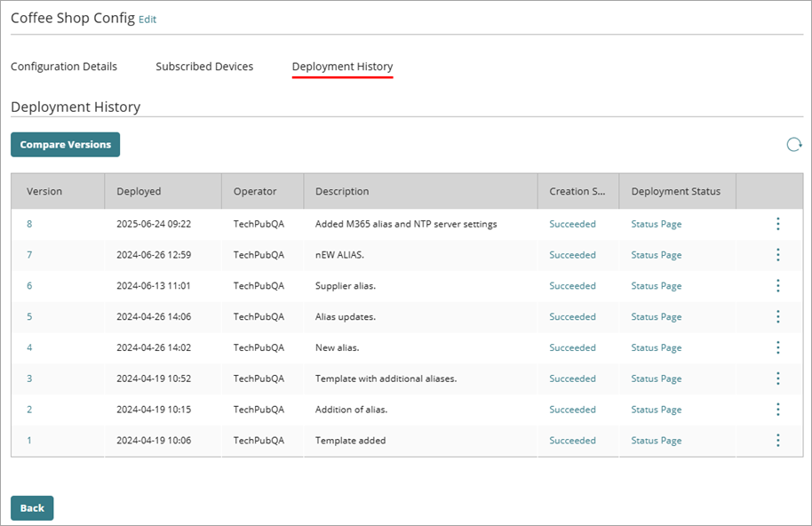Open version 1 link
Image resolution: width=812 pixels, height=526 pixels.
(x=29, y=440)
